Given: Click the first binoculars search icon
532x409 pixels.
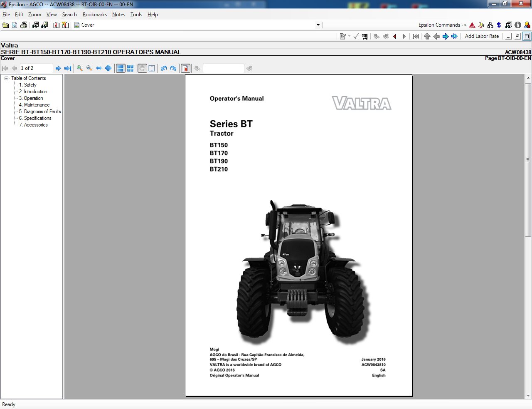Looking at the screenshot, I should (x=35, y=25).
